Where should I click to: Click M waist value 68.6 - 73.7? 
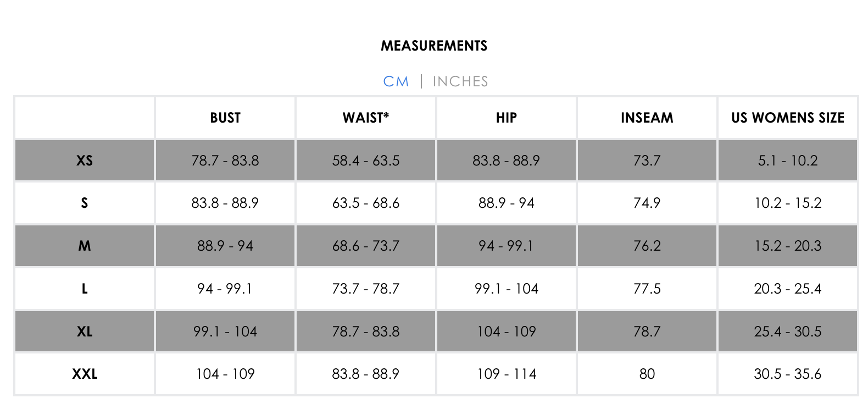[366, 246]
